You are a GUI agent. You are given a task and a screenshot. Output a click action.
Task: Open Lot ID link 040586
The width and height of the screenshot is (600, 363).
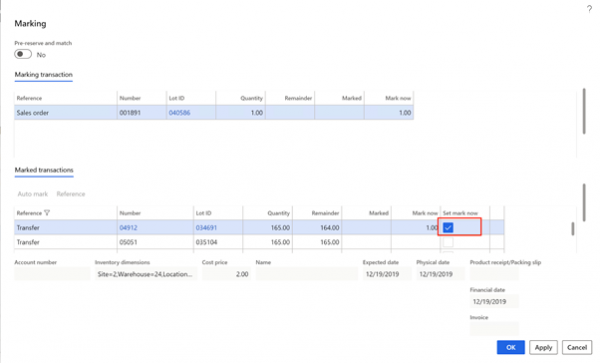(179, 113)
